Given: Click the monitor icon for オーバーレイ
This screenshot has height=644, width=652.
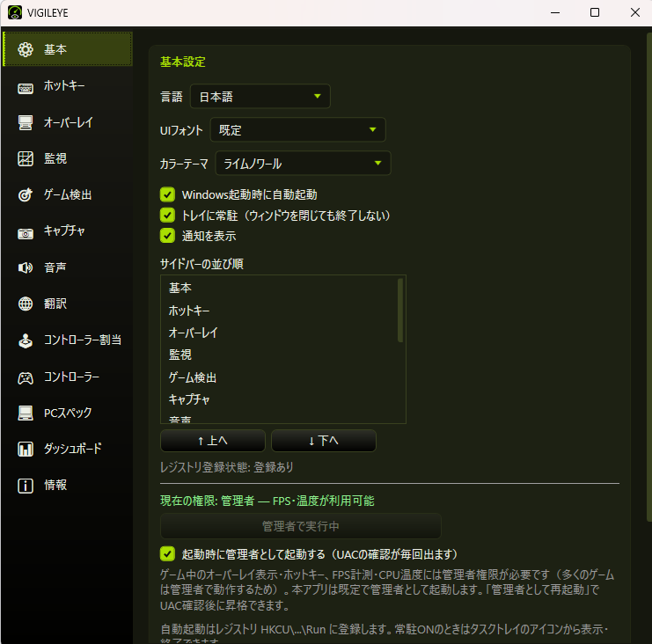Looking at the screenshot, I should coord(26,122).
